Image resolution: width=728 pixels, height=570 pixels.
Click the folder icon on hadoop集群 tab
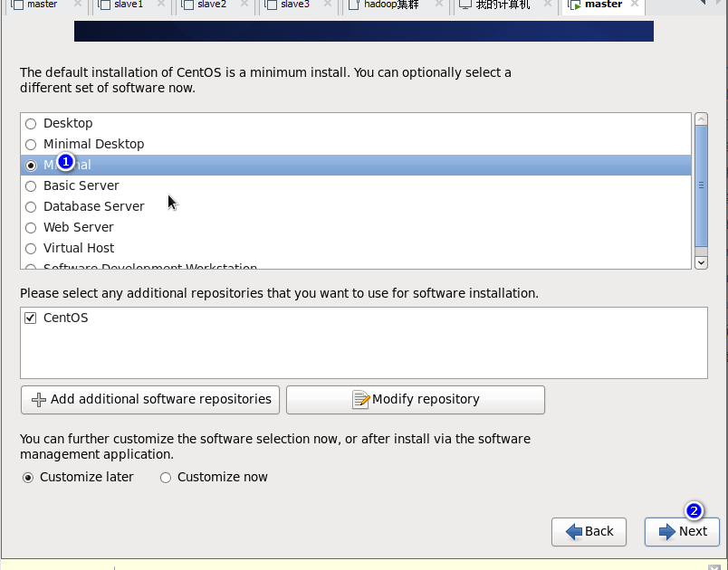[354, 5]
